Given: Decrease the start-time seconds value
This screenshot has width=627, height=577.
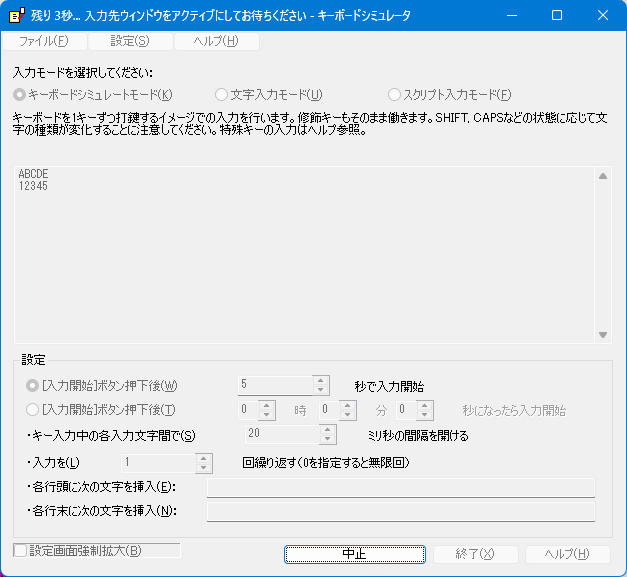Looking at the screenshot, I should pos(425,415).
